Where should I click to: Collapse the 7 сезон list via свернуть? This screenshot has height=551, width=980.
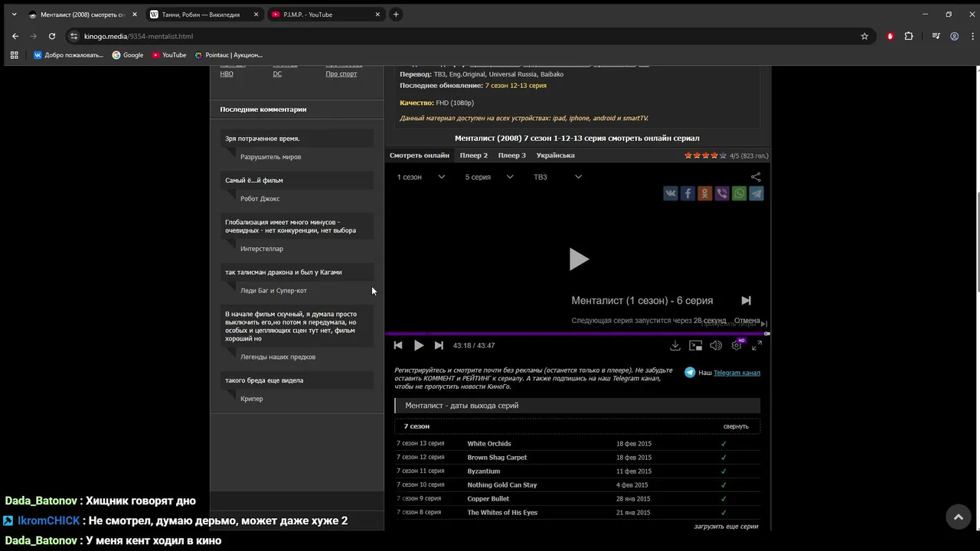pos(736,426)
